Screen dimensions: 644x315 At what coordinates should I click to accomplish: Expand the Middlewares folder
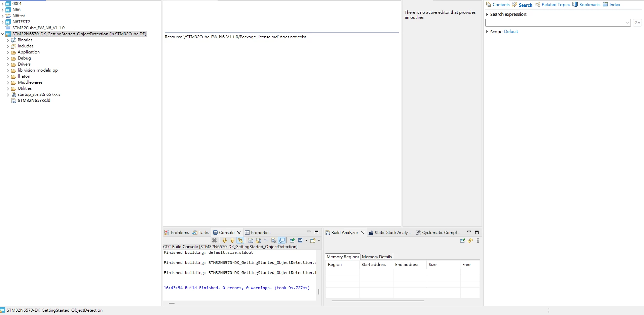pos(8,83)
